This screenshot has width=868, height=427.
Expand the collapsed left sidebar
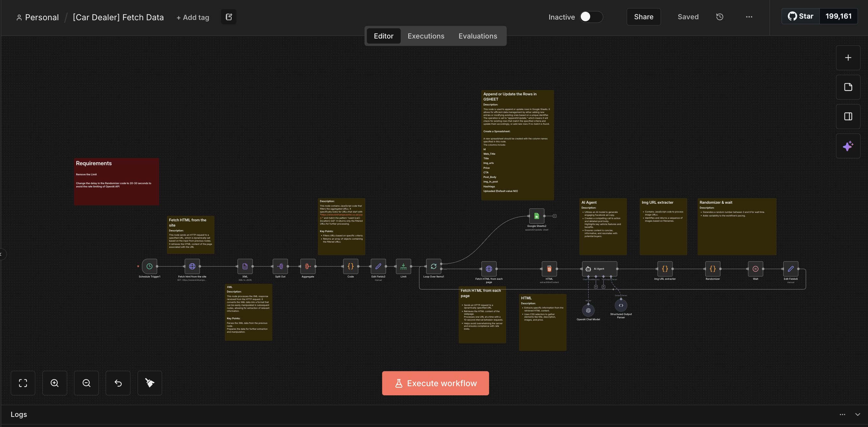tap(2, 254)
